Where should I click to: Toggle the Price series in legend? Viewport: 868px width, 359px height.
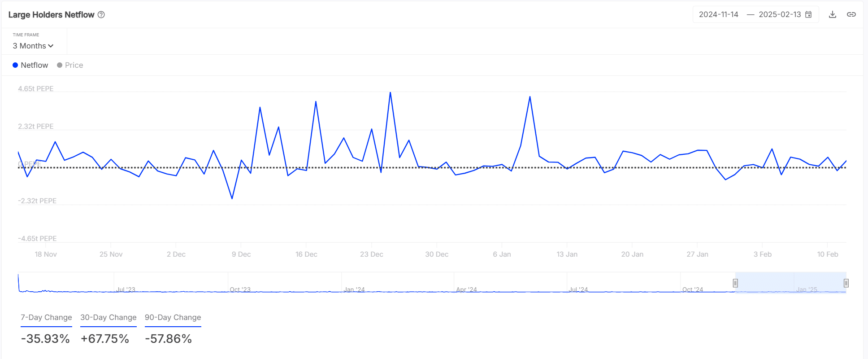70,65
